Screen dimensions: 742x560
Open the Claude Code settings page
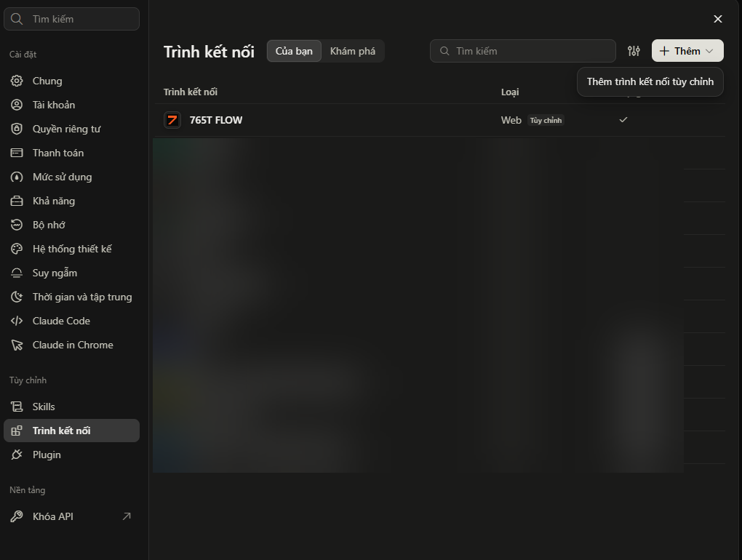[71, 321]
